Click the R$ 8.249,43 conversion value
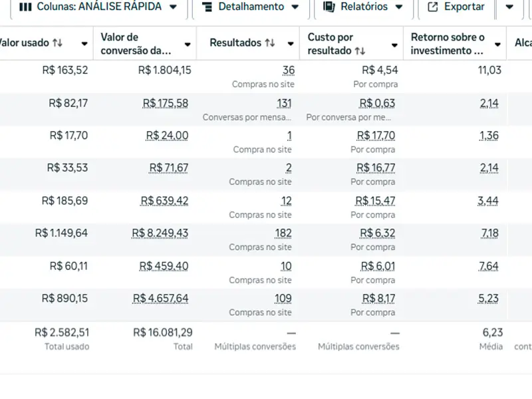Screen dimensions: 532x399 point(160,233)
